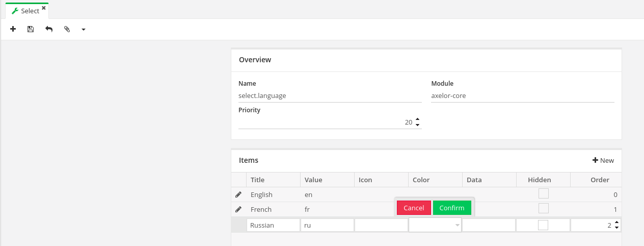Close the Select tab

coord(44,8)
